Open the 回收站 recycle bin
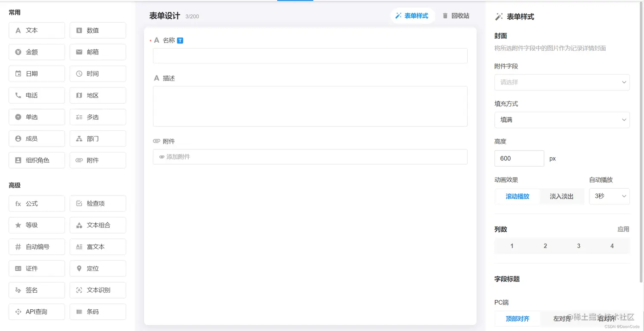 [455, 15]
